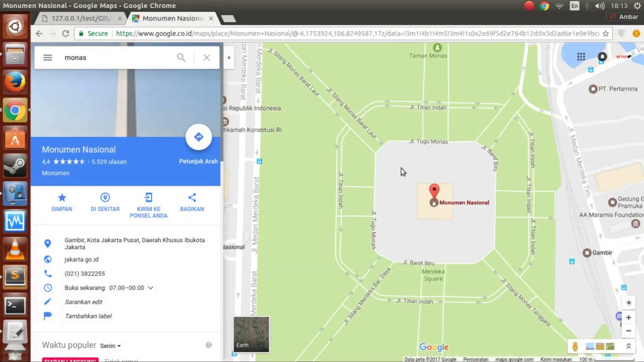This screenshot has height=362, width=644.
Task: Click maps.google.com footer link
Action: pyautogui.click(x=514, y=359)
